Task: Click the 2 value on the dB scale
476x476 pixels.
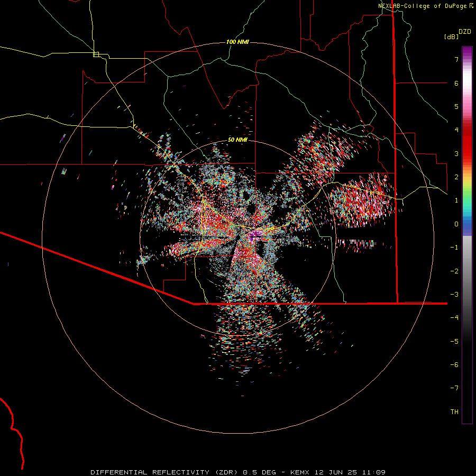Action: tap(456, 177)
